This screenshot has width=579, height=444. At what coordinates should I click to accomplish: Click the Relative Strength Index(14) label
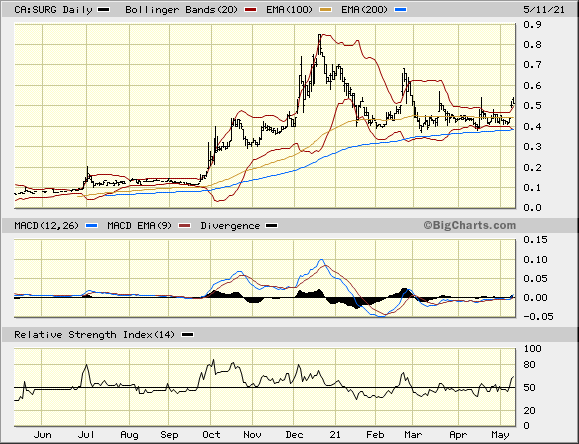(x=94, y=335)
